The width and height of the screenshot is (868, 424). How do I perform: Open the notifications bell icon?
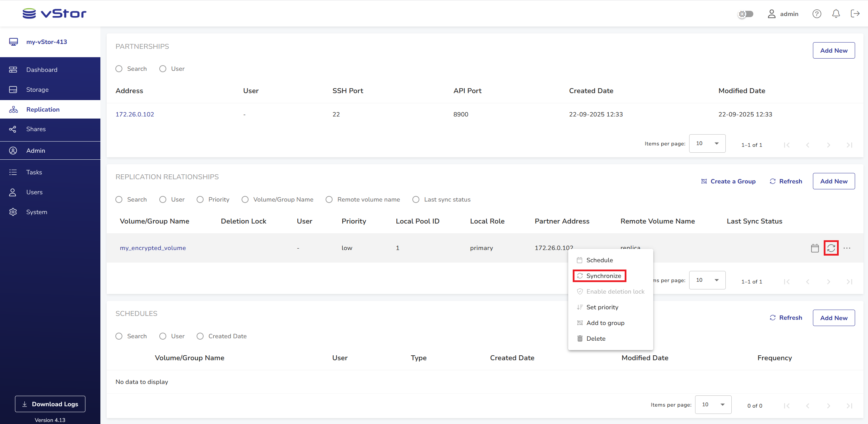(836, 14)
